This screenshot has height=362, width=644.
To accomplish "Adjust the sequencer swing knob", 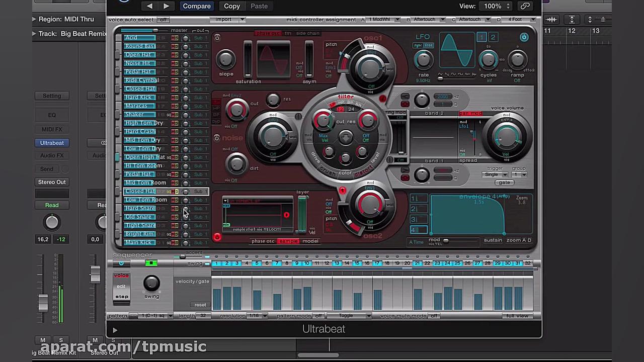I will (x=151, y=284).
